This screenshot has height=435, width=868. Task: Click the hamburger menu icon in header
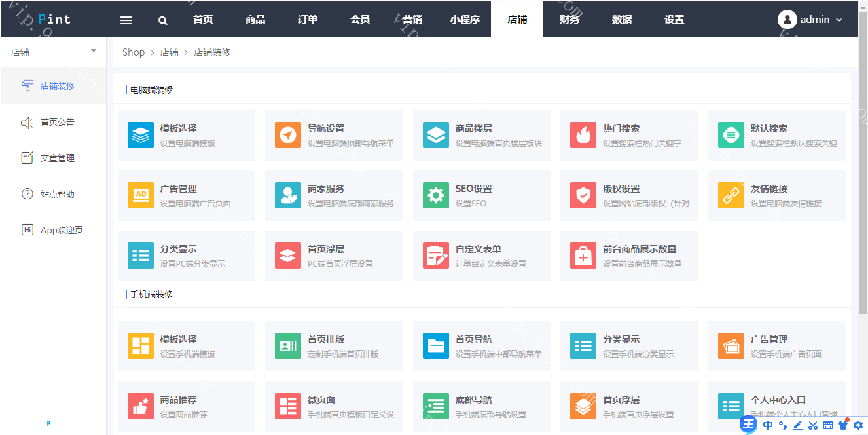[126, 20]
